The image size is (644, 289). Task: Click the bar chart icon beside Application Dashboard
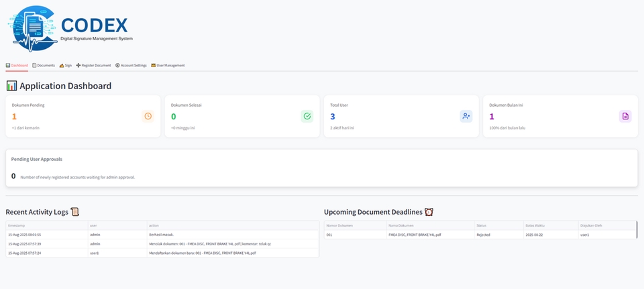point(11,86)
